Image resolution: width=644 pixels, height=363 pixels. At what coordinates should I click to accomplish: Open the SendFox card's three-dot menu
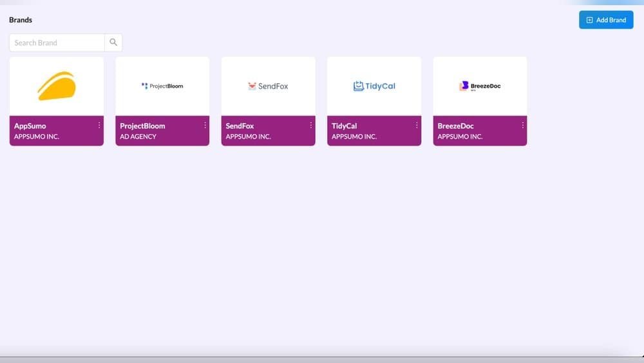click(310, 125)
